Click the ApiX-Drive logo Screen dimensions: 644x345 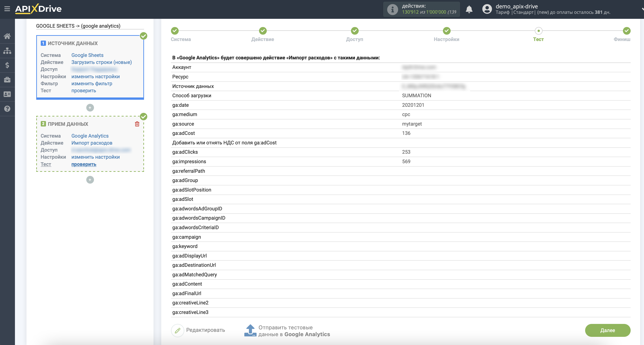click(x=38, y=9)
